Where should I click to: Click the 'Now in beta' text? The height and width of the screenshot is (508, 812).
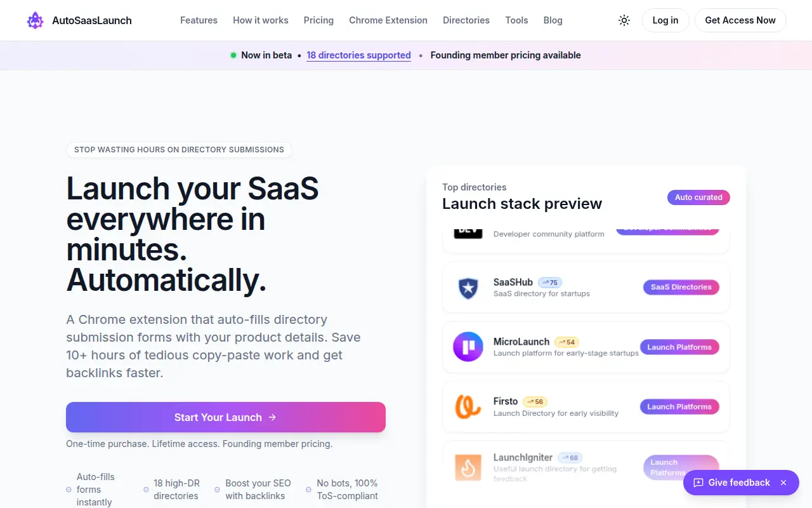[266, 55]
